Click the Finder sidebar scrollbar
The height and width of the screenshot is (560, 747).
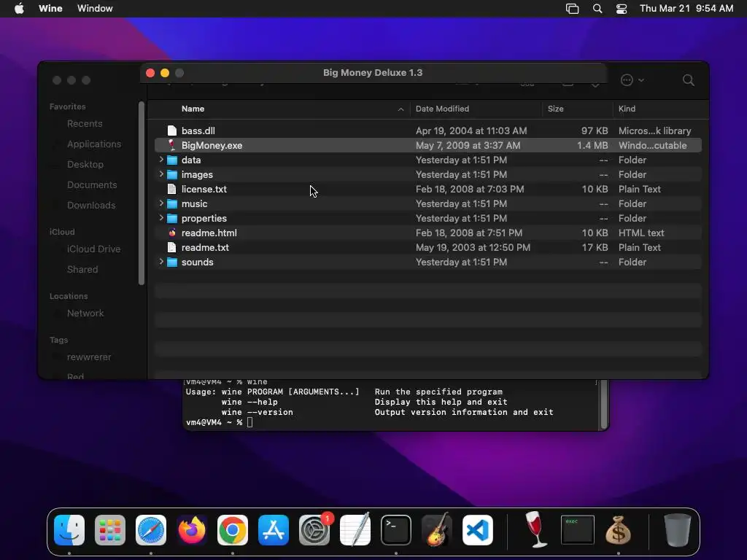point(141,192)
